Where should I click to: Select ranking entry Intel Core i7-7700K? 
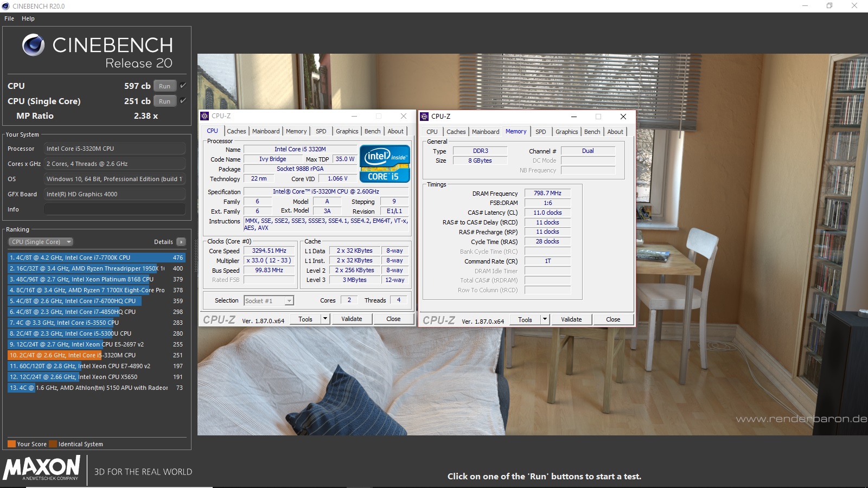(97, 258)
